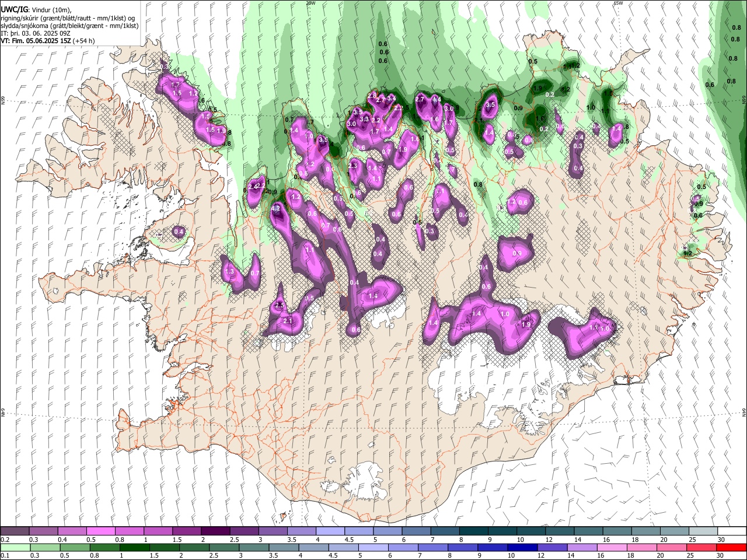Screen dimensions: 747x560
Task: Click the '2.8' value near the north coast
Action: pos(372,95)
